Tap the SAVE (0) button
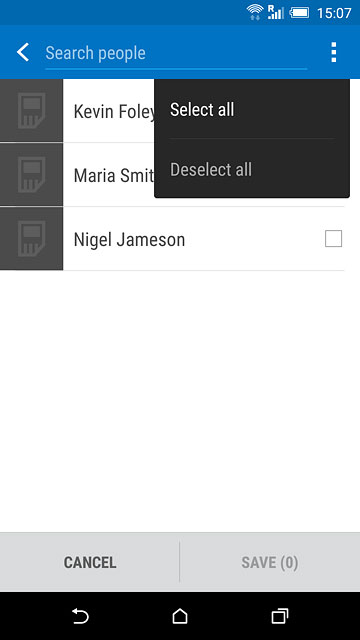 tap(270, 562)
